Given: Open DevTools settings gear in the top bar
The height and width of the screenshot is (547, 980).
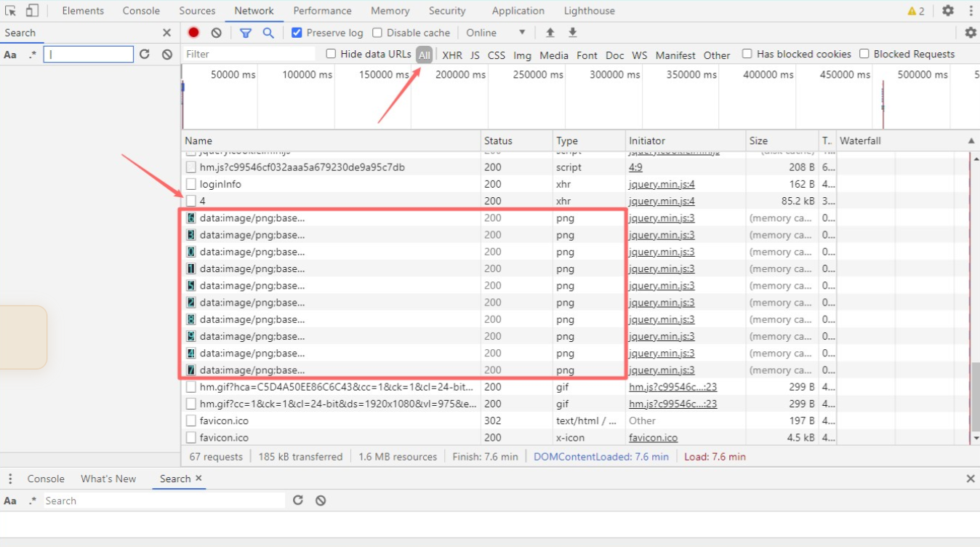Looking at the screenshot, I should click(948, 11).
